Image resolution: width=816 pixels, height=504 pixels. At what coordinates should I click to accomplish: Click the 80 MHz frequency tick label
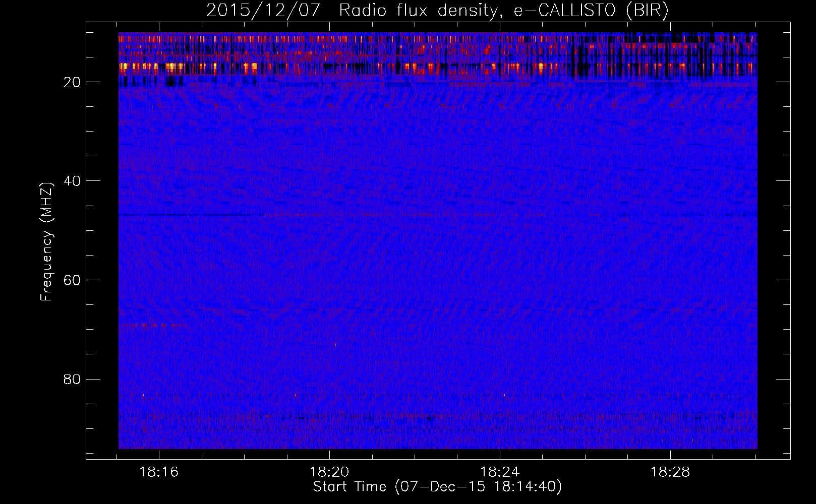(x=73, y=379)
